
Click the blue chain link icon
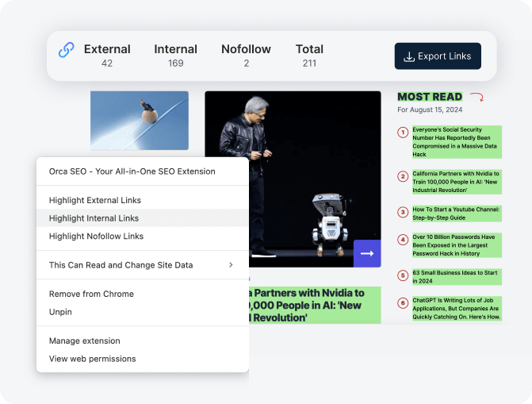(66, 50)
